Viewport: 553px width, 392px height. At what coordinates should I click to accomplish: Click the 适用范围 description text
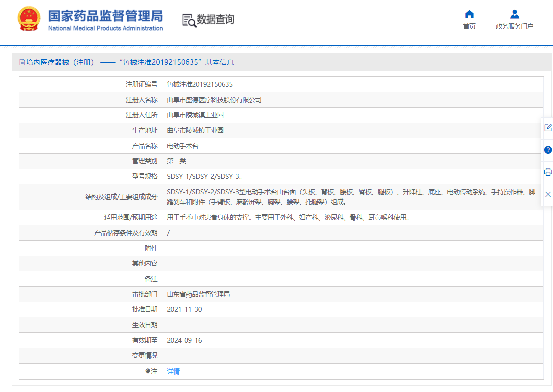click(288, 218)
